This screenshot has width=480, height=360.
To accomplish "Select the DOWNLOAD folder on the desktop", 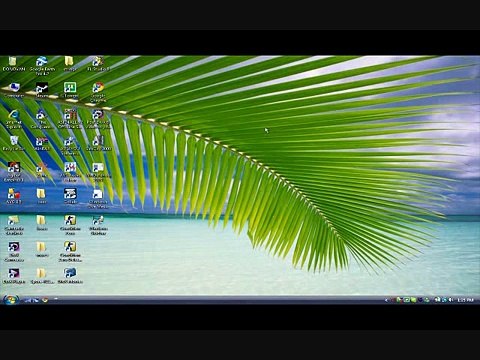I will pyautogui.click(x=14, y=64).
